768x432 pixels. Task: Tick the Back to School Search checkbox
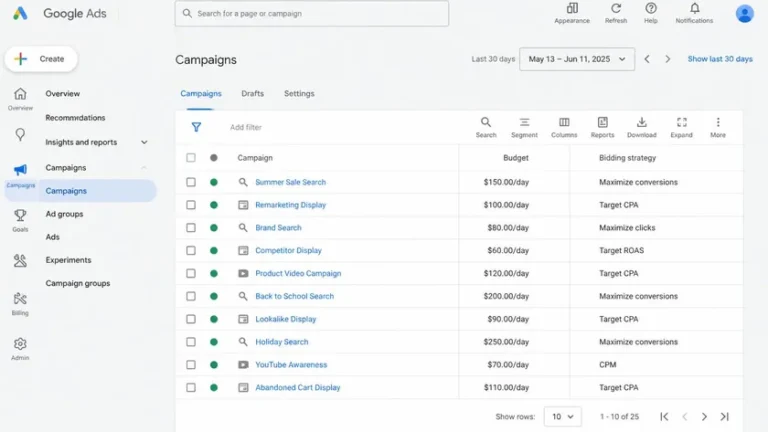click(191, 296)
